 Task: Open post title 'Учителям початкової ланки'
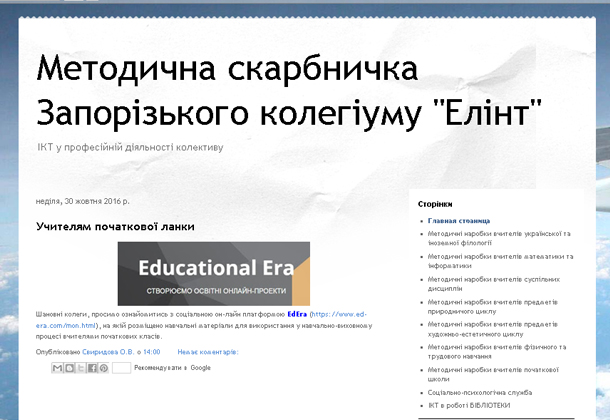115,226
